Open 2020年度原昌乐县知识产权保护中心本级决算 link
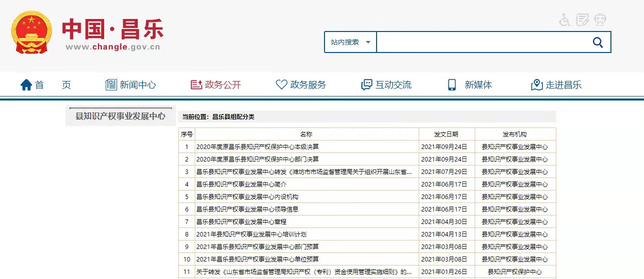Image resolution: width=644 pixels, height=279 pixels. pyautogui.click(x=257, y=147)
